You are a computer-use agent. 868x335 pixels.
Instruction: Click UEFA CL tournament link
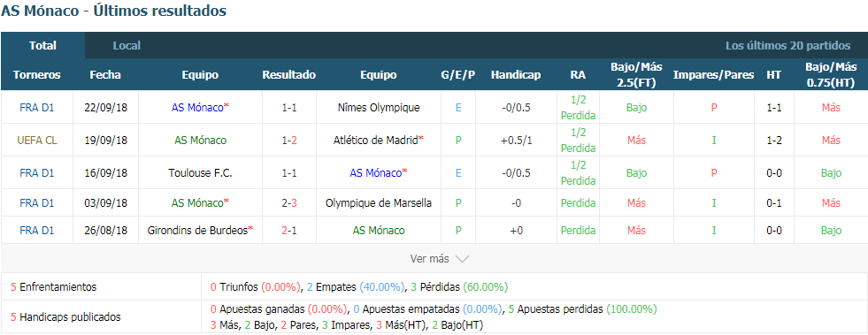37,141
